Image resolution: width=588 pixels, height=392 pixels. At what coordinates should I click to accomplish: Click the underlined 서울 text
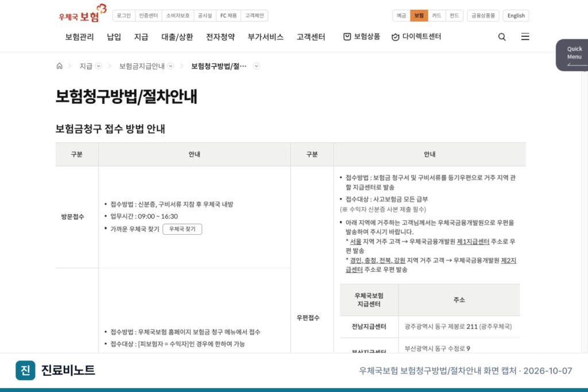pos(355,242)
